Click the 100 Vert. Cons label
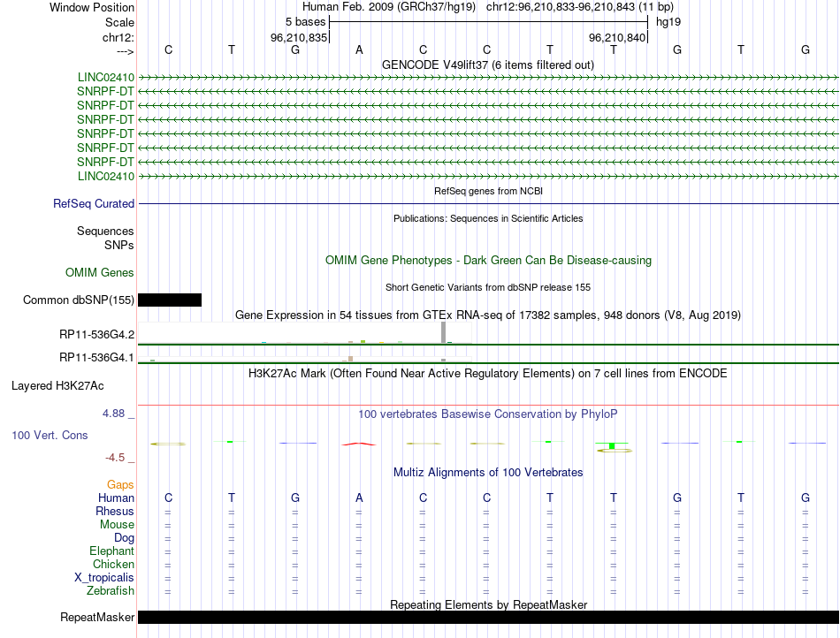This screenshot has width=840, height=638. pyautogui.click(x=50, y=435)
